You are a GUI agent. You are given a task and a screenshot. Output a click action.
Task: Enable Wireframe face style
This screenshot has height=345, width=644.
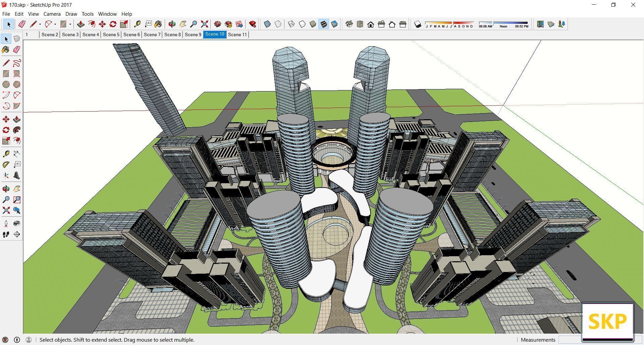291,24
